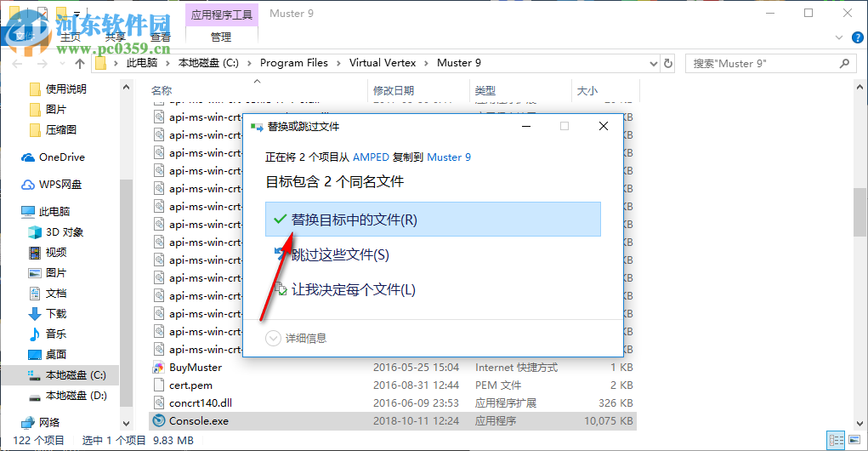Click This PC breadcrumb in address bar
The height and width of the screenshot is (451, 868).
pos(142,63)
